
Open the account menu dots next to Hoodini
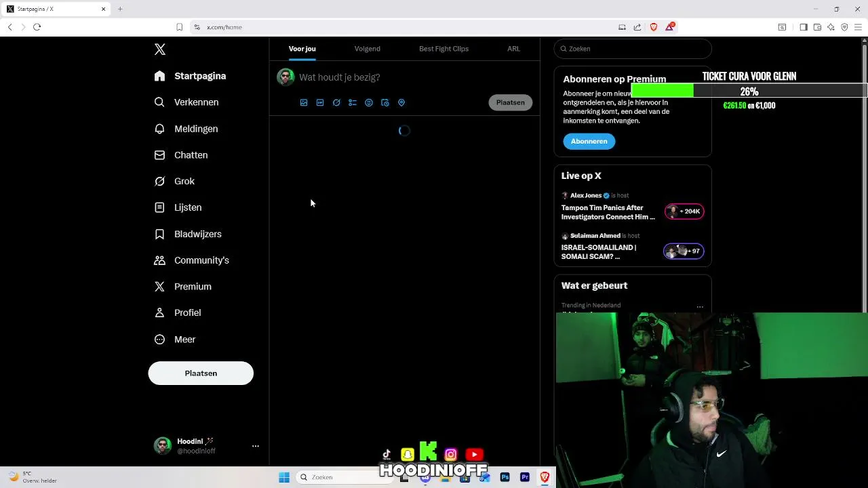[256, 446]
